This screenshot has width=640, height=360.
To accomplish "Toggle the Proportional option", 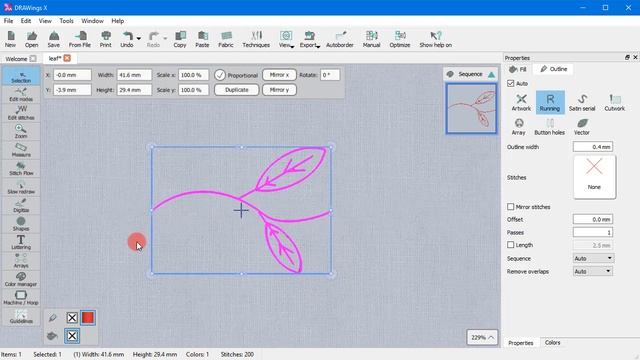I will pyautogui.click(x=220, y=75).
